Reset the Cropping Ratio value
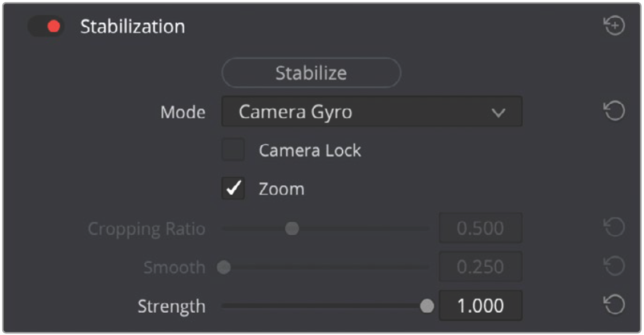The height and width of the screenshot is (335, 644). [x=614, y=228]
